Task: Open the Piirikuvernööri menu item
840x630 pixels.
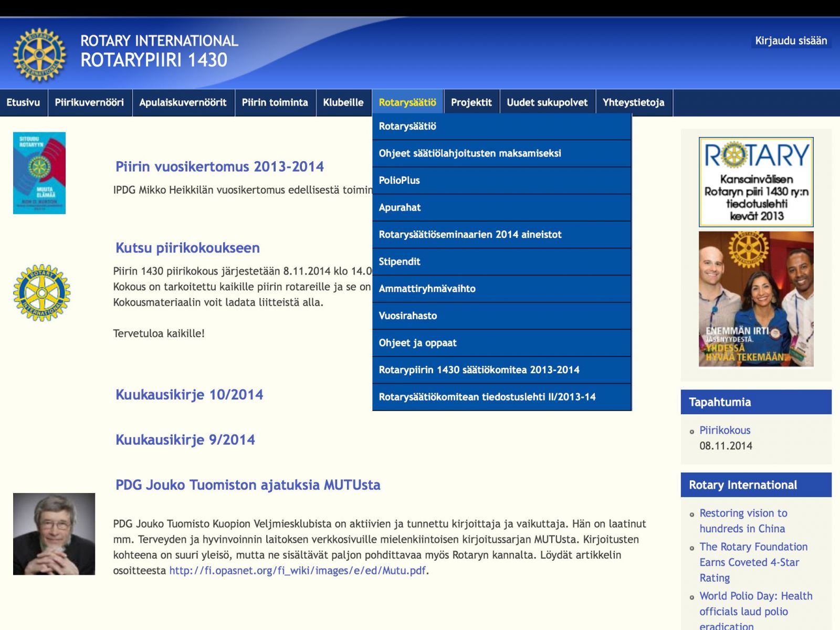Action: click(x=90, y=102)
